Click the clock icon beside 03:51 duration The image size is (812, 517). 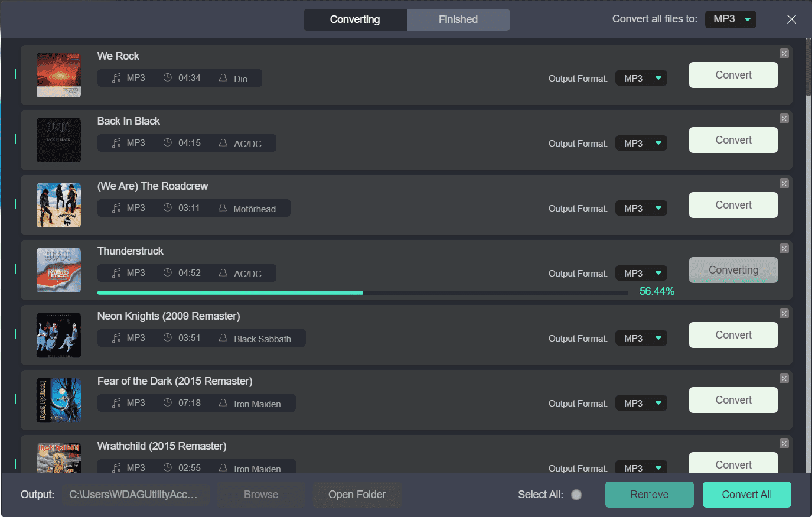[168, 338]
